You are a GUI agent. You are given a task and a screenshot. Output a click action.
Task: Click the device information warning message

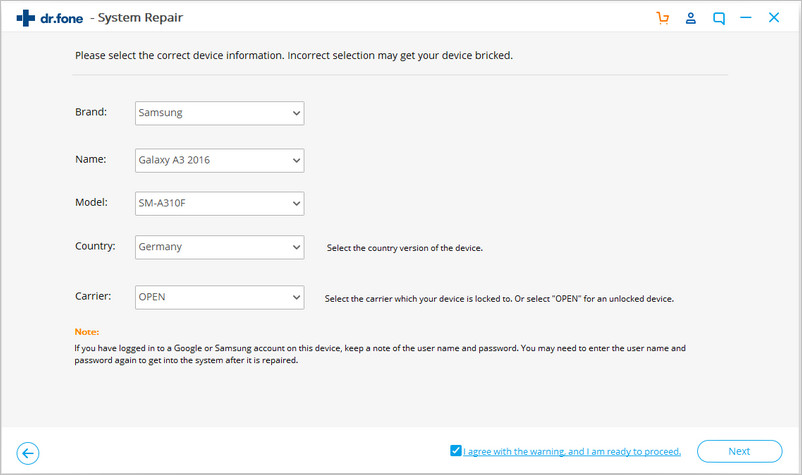click(x=293, y=55)
